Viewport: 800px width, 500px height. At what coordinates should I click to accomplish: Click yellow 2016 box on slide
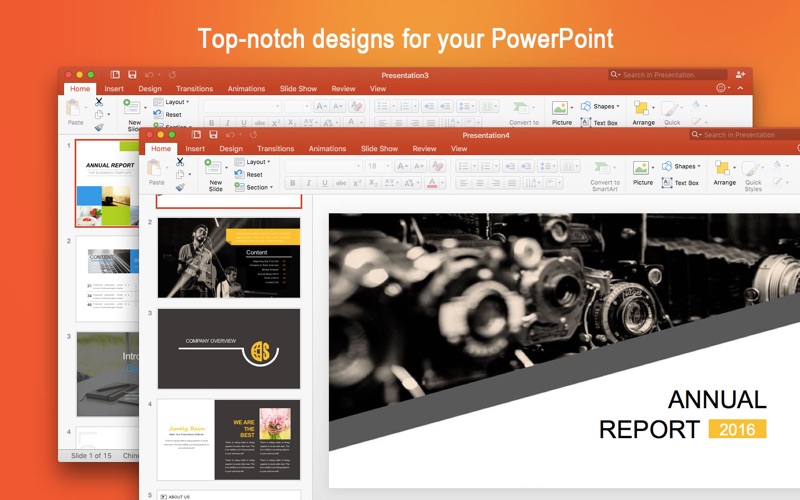pyautogui.click(x=737, y=429)
